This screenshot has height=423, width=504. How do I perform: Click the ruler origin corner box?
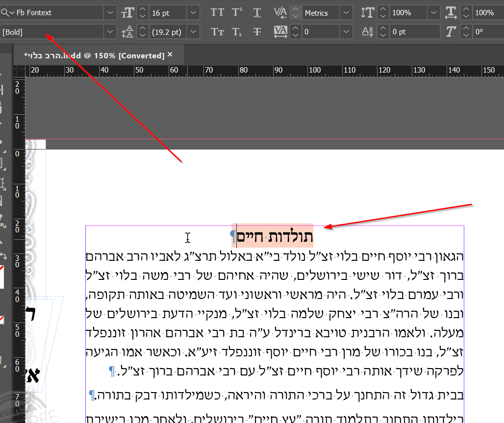pos(19,71)
